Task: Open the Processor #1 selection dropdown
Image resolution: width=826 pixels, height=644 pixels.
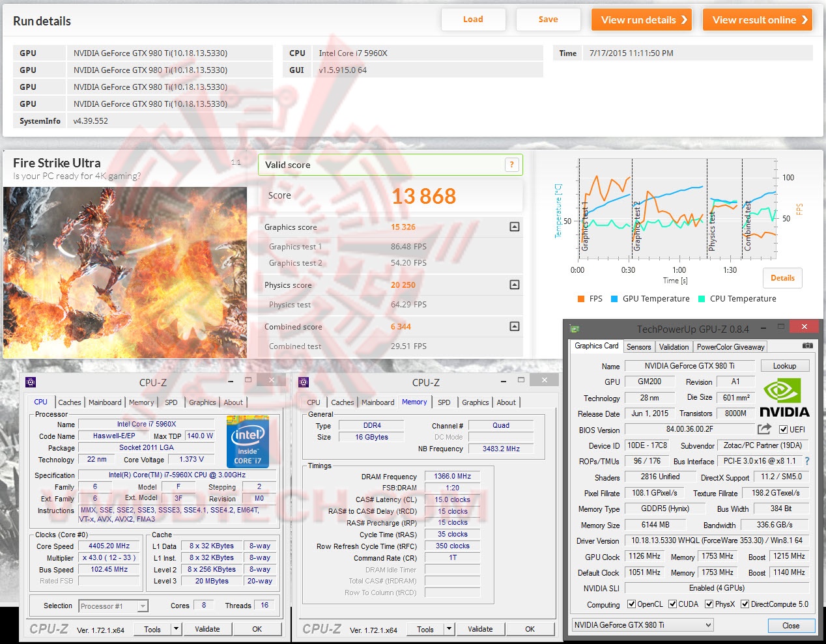Action: tap(113, 606)
